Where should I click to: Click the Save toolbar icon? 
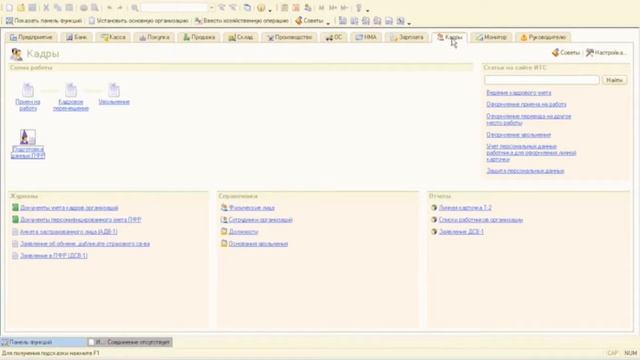[x=32, y=8]
